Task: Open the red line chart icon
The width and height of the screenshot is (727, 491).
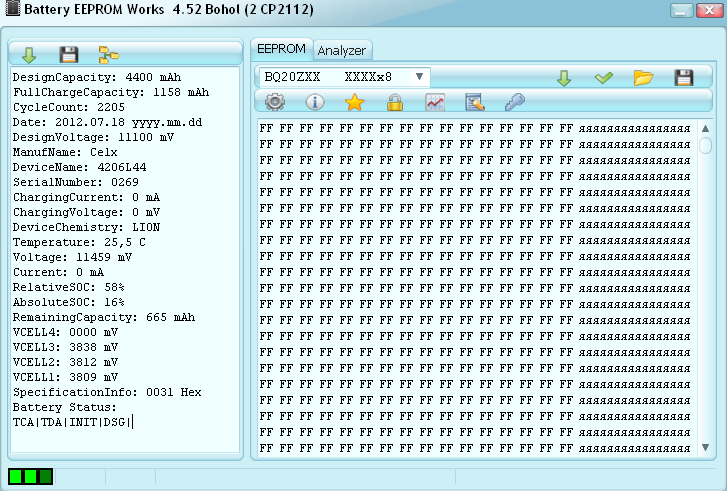Action: (435, 102)
